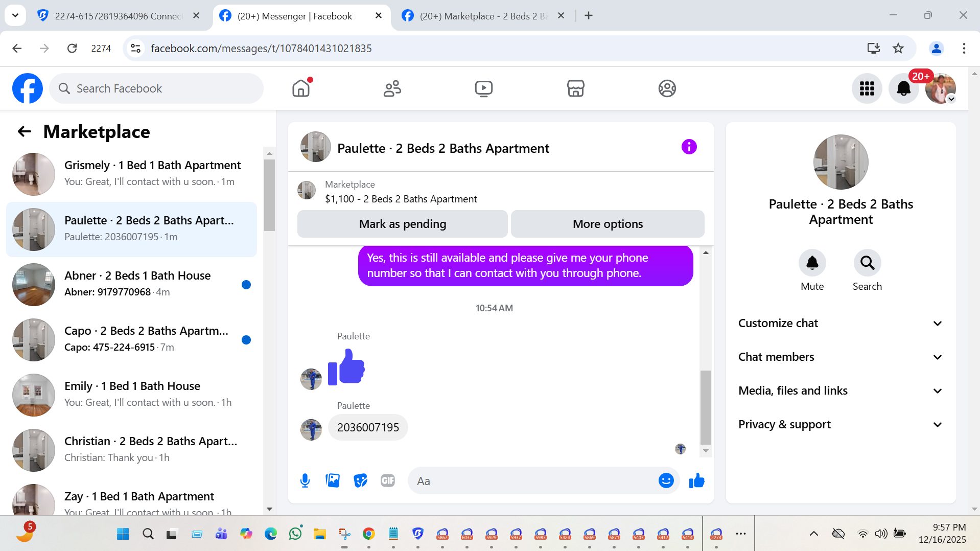Open Zay 1 Bed 1 Bath Apartment conversation
This screenshot has height=551, width=980.
(132, 498)
